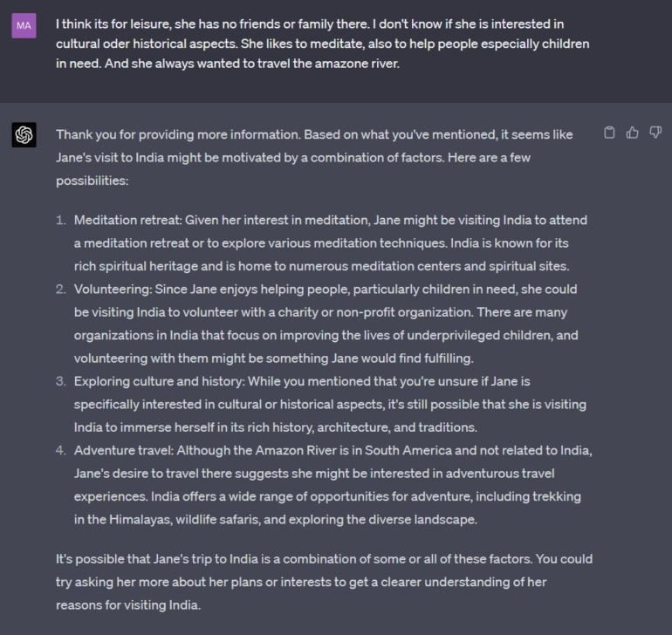
Task: Click the ChatGPT logo avatar
Action: pos(24,135)
